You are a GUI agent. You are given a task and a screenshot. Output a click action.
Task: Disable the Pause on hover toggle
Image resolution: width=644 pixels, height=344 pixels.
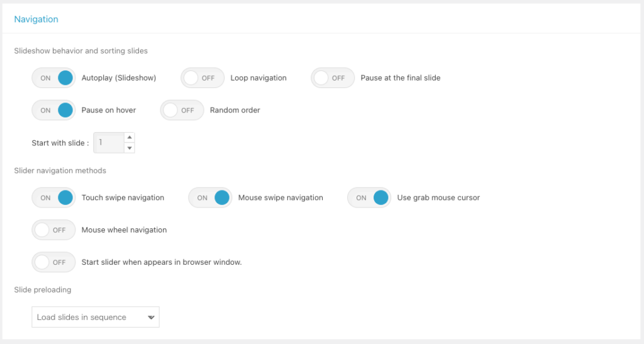(53, 110)
